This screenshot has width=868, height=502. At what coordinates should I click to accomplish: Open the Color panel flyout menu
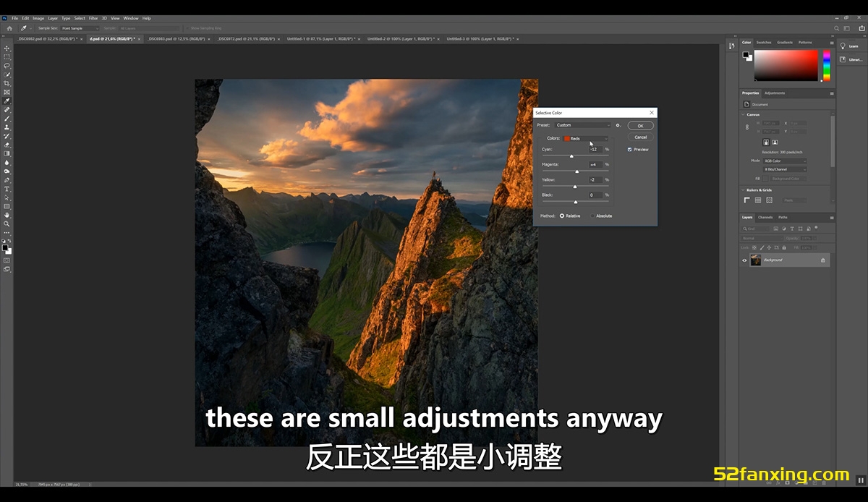pos(831,43)
